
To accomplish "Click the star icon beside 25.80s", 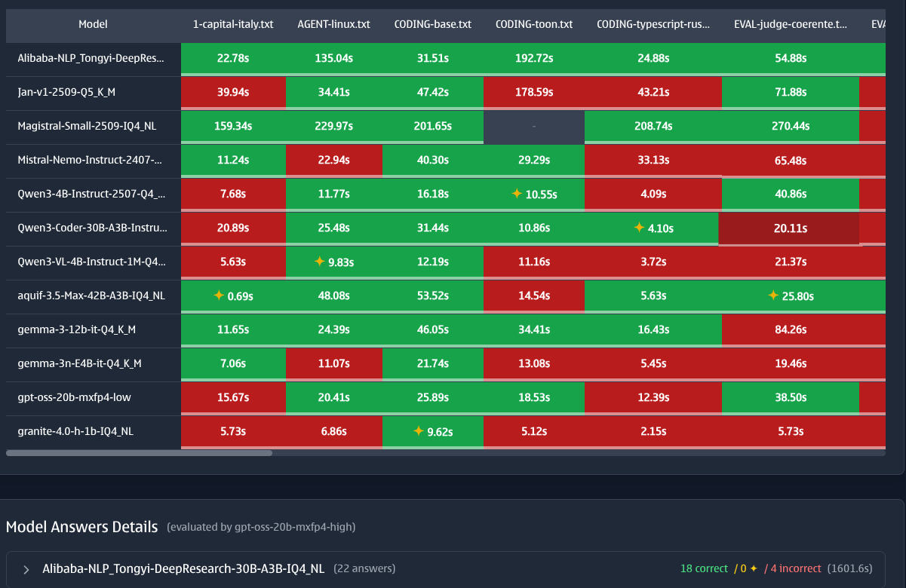I will pos(772,296).
